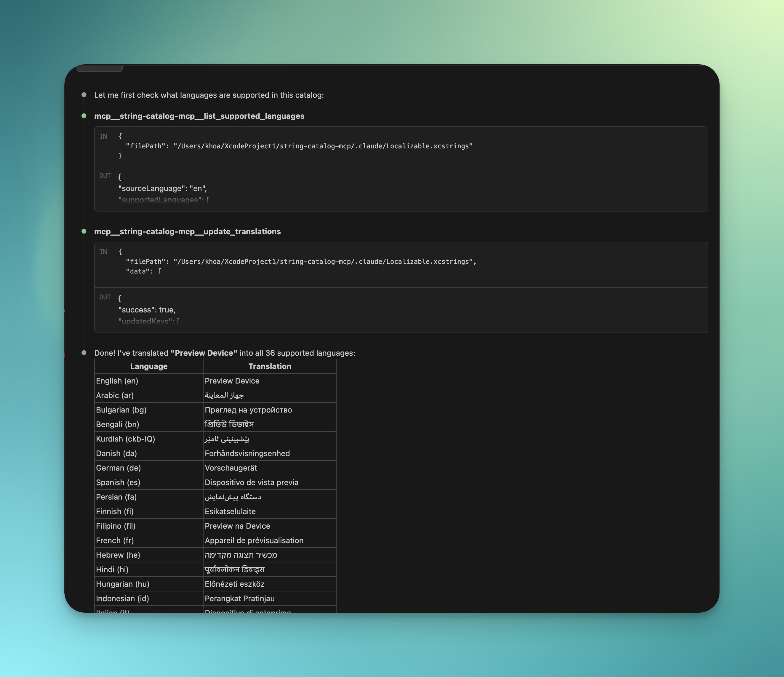Screen dimensions: 784x677
Task: Click gray bullet before 'Let me first check'
Action: (x=84, y=95)
